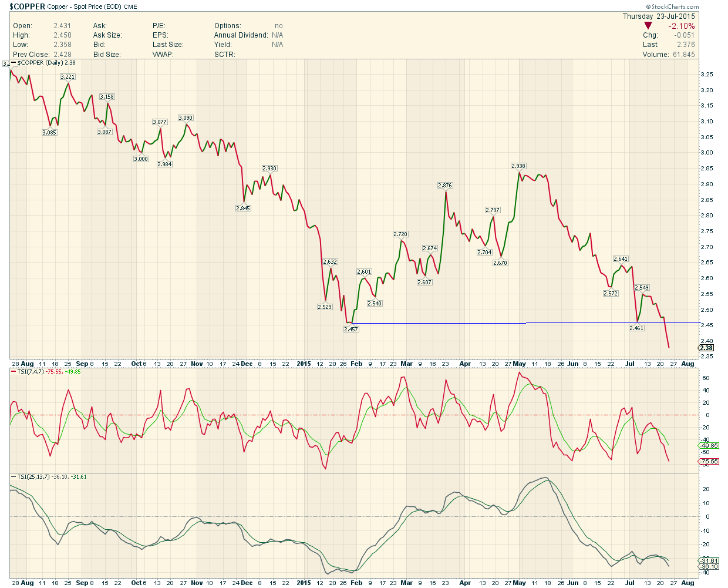Click the 2.457 low price label
Viewport: 728px width, 588px height.
(351, 330)
